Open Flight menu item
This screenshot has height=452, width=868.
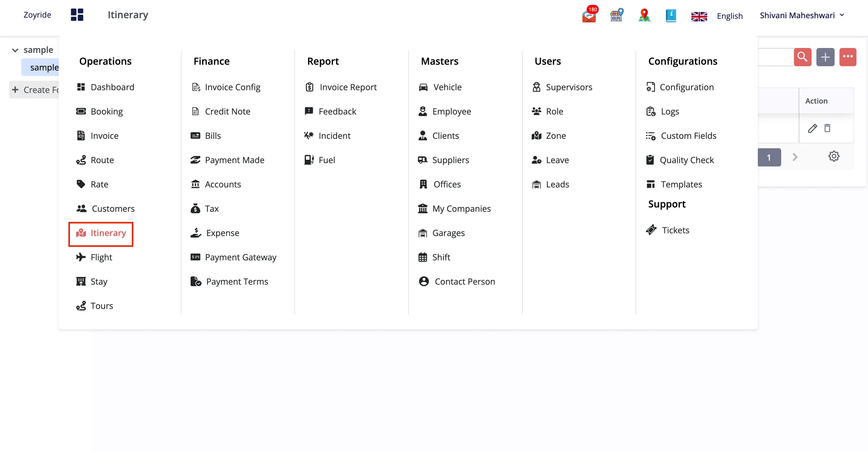click(94, 257)
